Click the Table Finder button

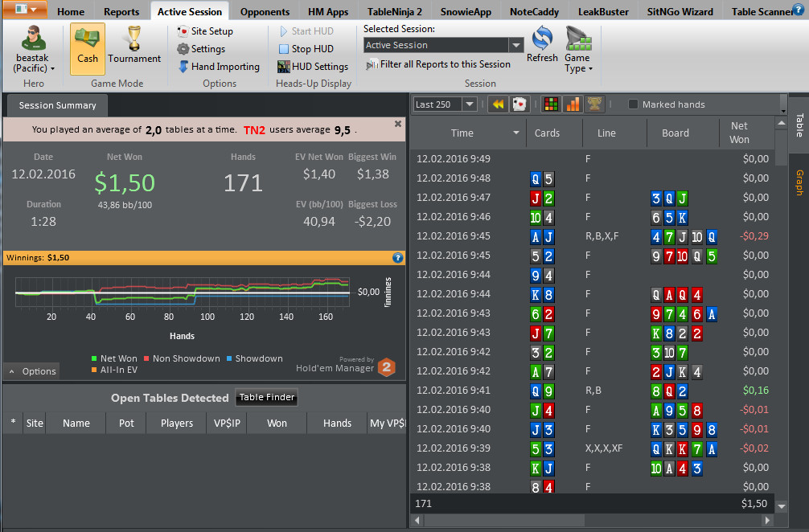click(x=267, y=398)
